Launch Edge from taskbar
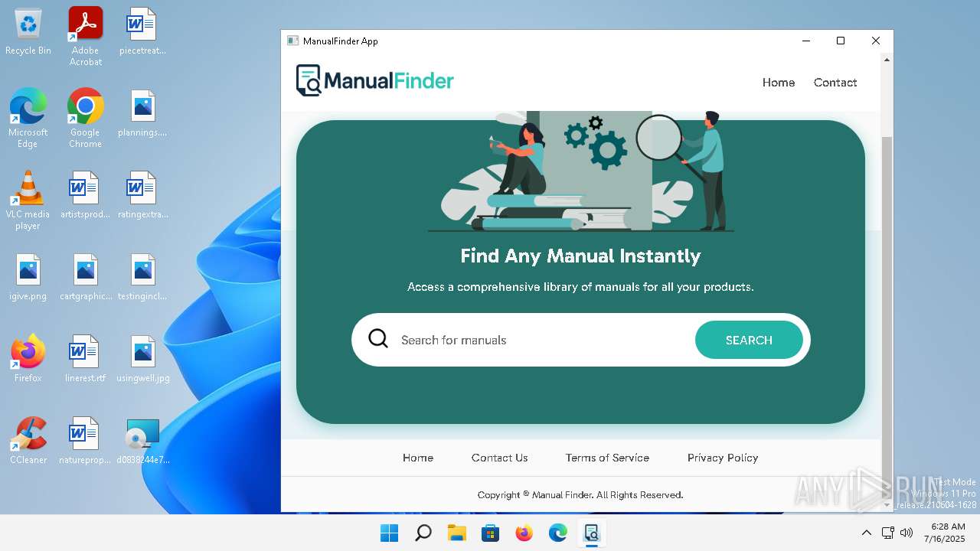The image size is (980, 551). click(557, 533)
